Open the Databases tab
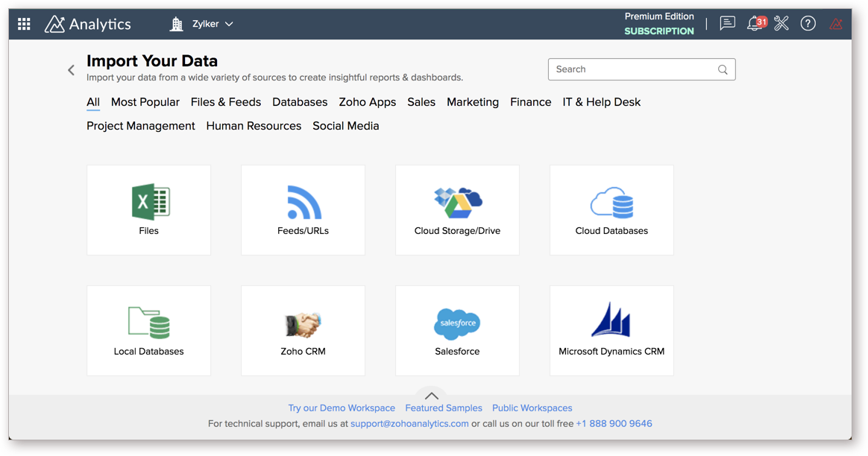868x456 pixels. click(300, 102)
